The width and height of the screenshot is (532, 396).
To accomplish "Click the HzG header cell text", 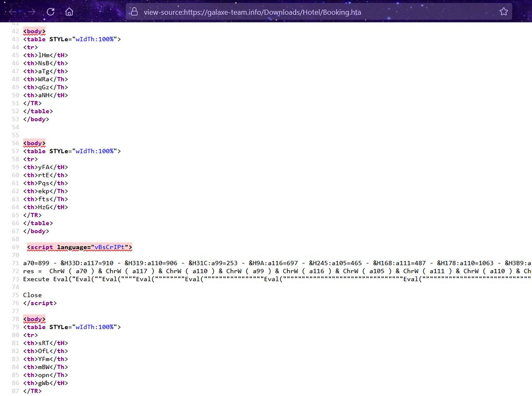I will [x=44, y=207].
